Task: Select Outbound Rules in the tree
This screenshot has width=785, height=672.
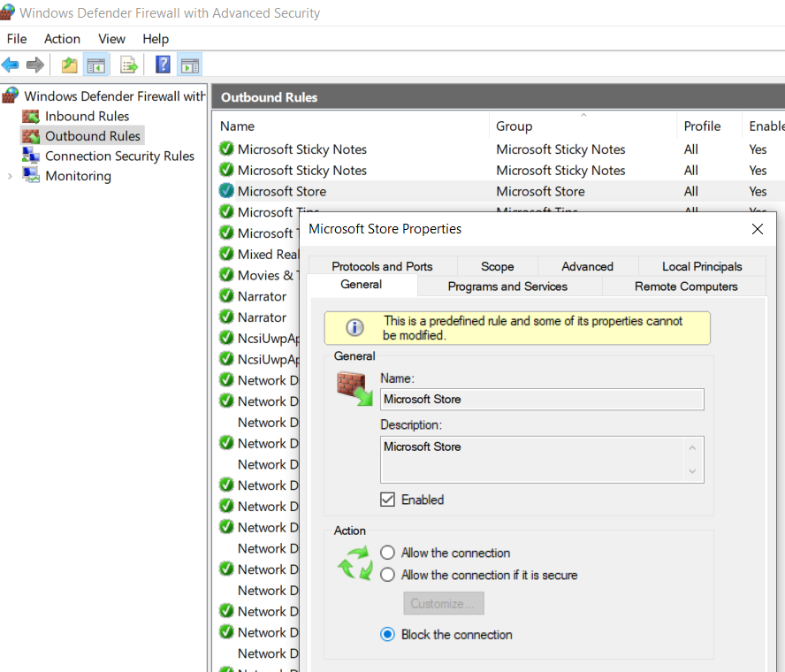Action: pos(93,136)
